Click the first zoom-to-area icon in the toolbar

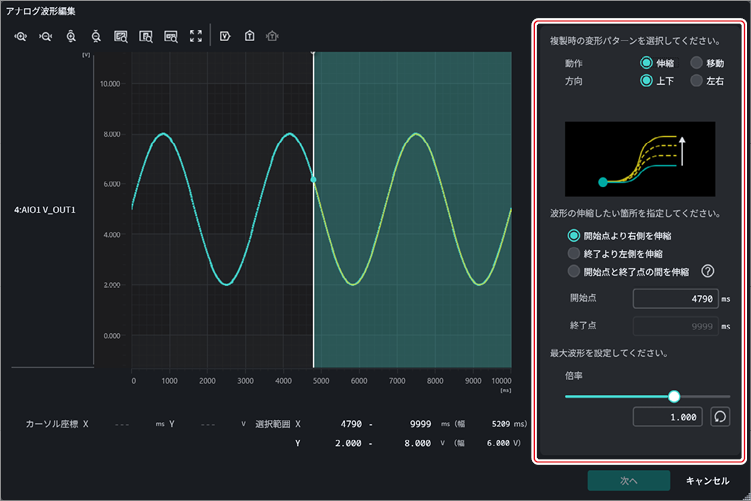click(121, 36)
